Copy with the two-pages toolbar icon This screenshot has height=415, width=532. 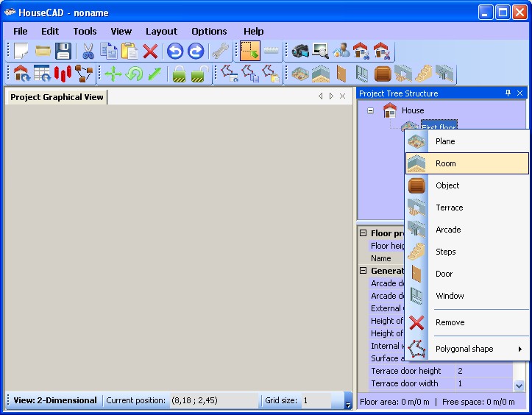(x=109, y=52)
